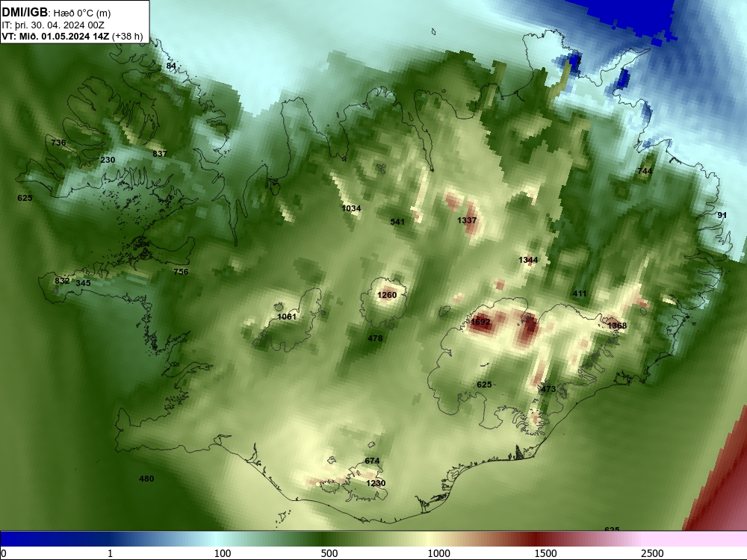Click the 1260 value on the glacier outline
Screen dimensions: 747x560
coord(387,295)
